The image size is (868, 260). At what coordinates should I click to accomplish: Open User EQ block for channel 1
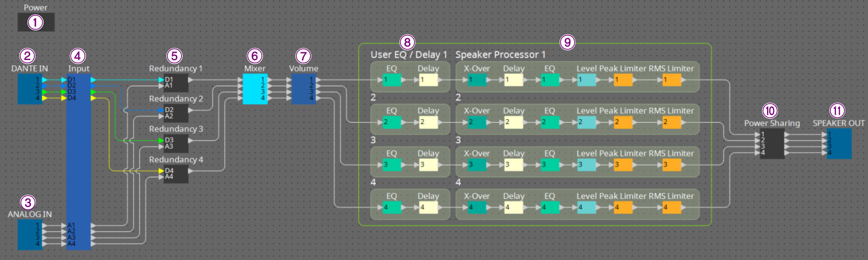(392, 80)
